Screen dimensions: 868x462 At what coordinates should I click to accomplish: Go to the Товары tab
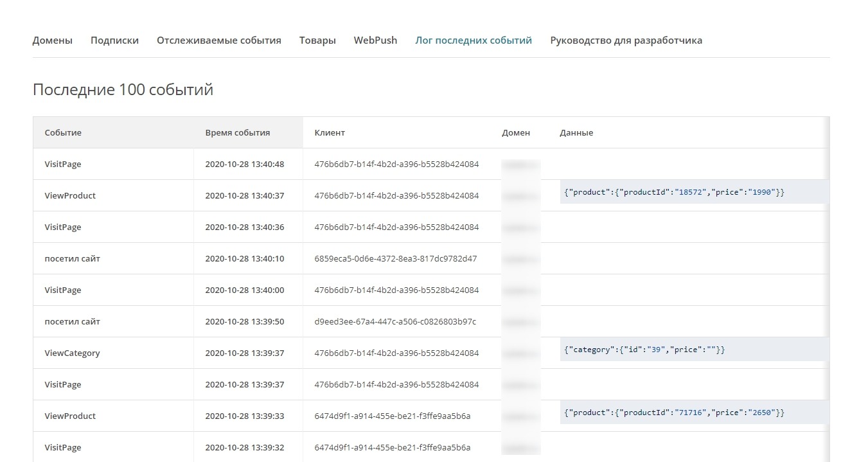click(317, 40)
